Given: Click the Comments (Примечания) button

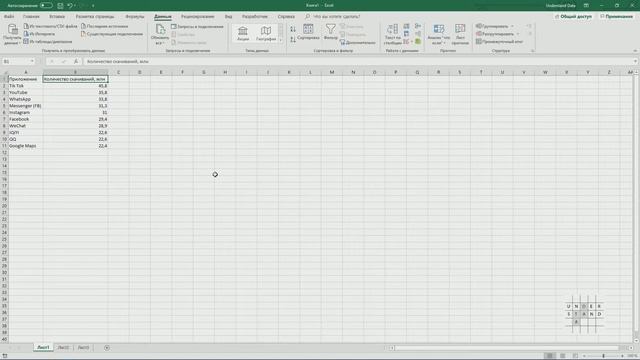Looking at the screenshot, I should 616,17.
